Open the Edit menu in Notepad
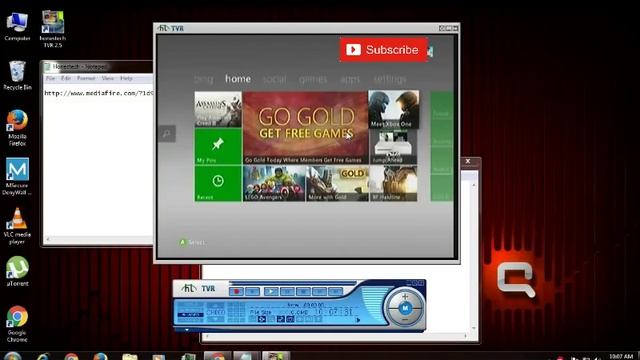This screenshot has width=640, height=360. (66, 78)
